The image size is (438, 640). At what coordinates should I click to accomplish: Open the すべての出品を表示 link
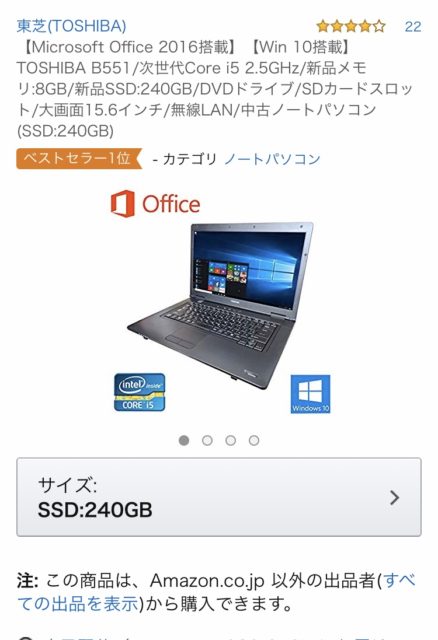(x=216, y=592)
